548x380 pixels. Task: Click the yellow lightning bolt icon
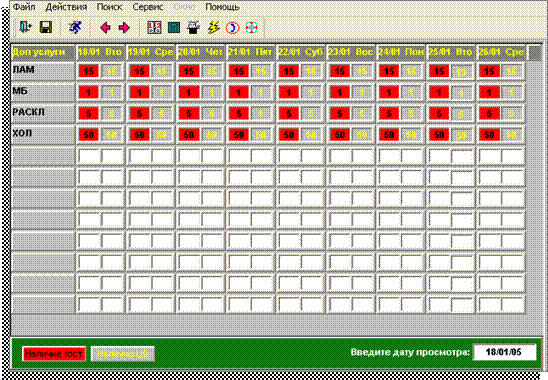[x=213, y=28]
